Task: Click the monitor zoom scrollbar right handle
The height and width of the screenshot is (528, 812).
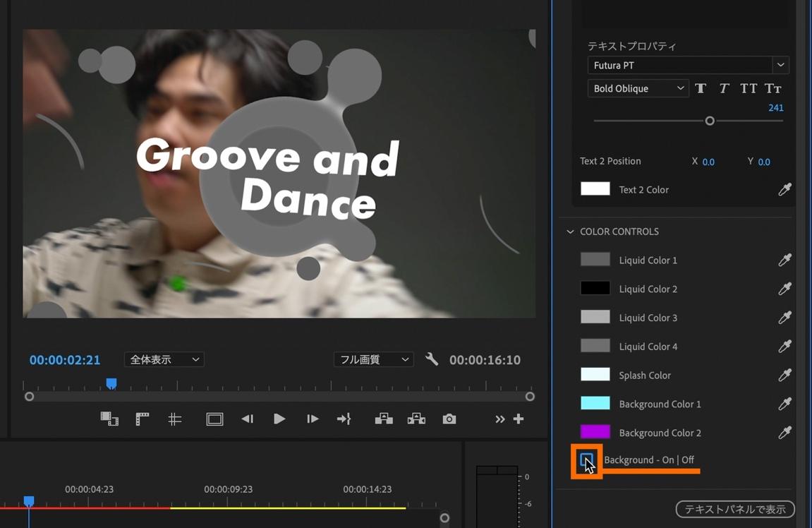Action: pos(529,397)
